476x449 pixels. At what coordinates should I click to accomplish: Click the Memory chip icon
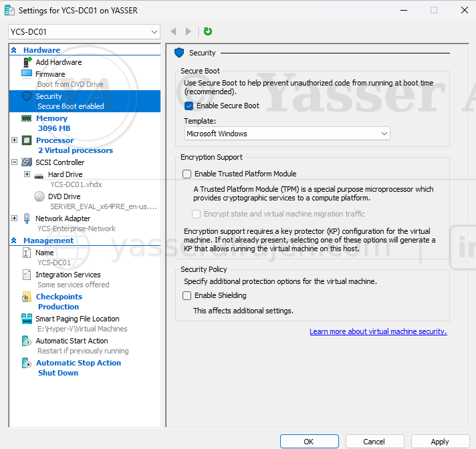(27, 118)
